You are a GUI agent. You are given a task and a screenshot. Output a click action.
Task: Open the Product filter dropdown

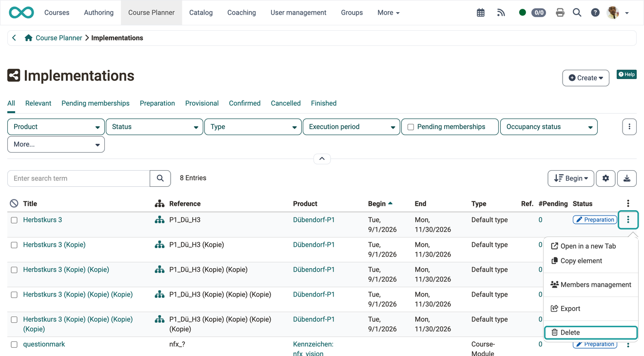pyautogui.click(x=56, y=127)
